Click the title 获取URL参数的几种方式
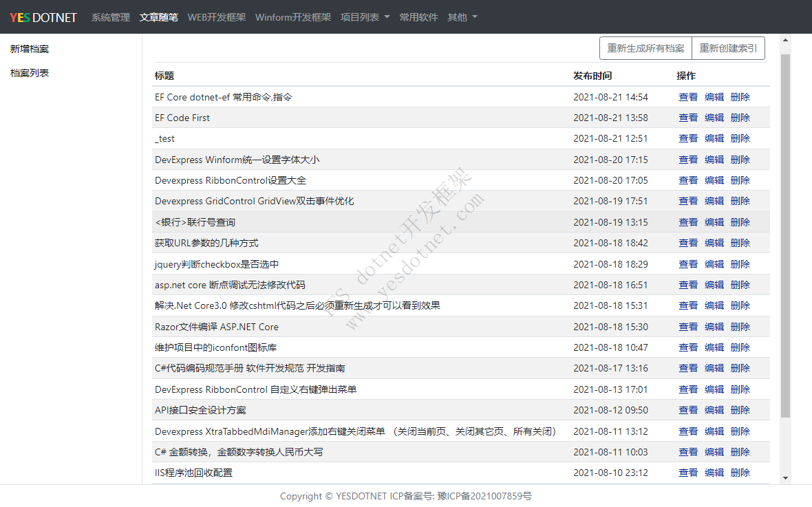Screen dimensions: 812x507 [206, 243]
